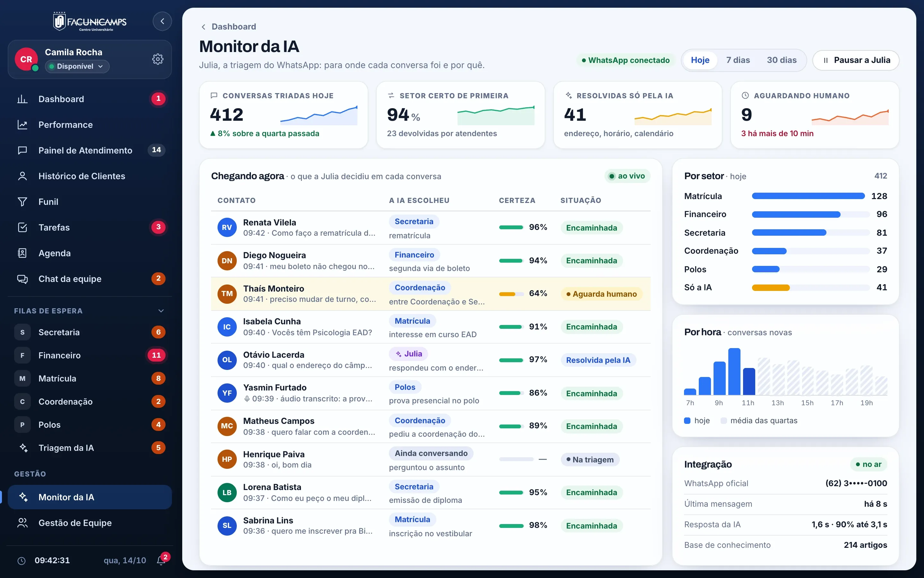Toggle the média das quartas legend
Viewport: 924px width, 578px height.
(759, 421)
